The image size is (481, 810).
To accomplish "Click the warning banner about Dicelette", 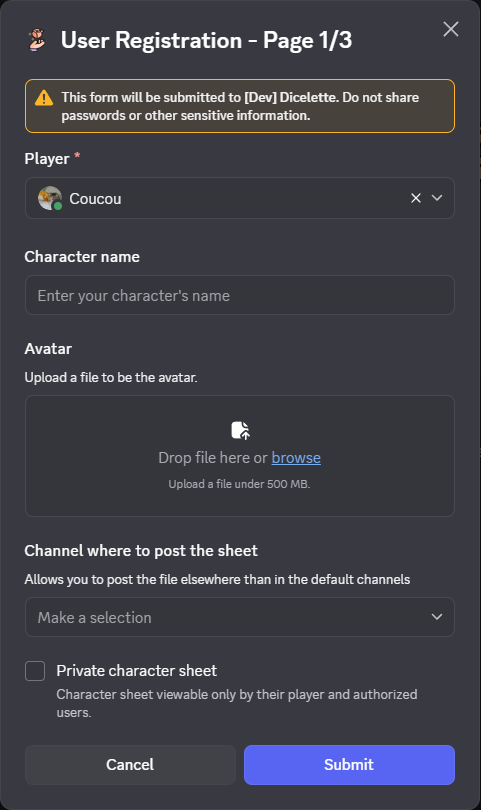I will (240, 106).
